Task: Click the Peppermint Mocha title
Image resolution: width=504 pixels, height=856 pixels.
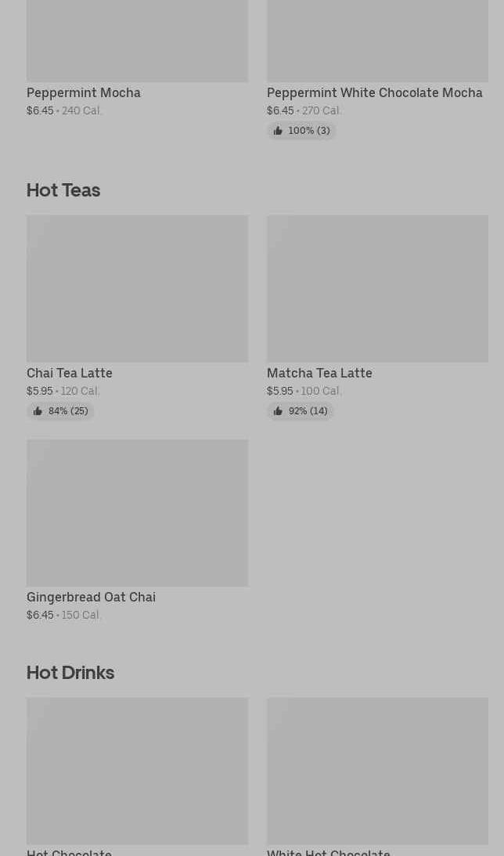Action: (84, 92)
